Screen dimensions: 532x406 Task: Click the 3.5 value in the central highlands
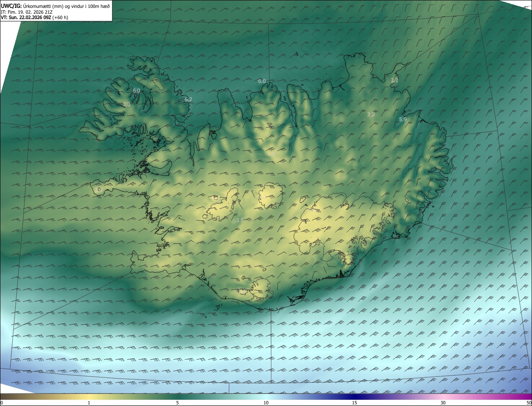click(x=239, y=220)
